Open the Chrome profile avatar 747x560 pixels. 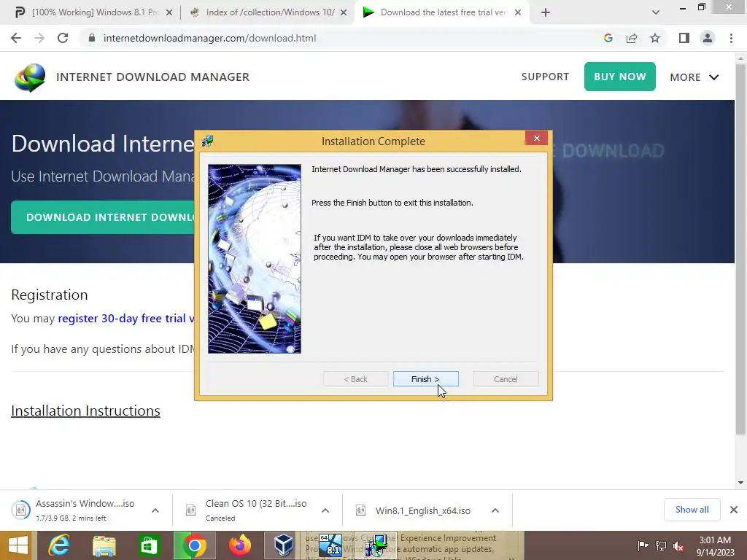point(708,38)
